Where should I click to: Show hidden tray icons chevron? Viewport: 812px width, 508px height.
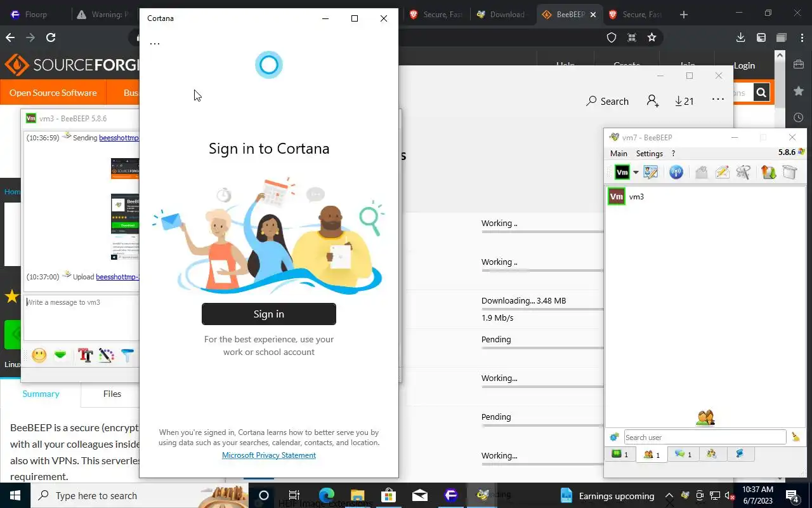click(669, 496)
